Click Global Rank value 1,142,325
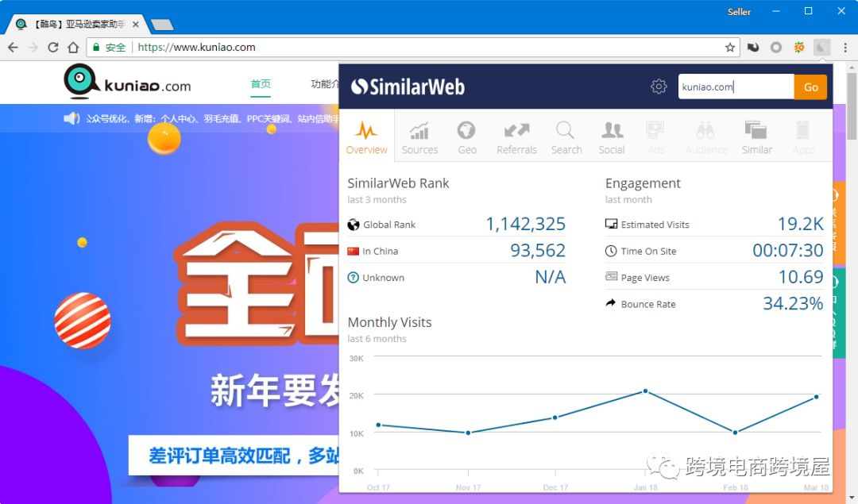Image resolution: width=858 pixels, height=504 pixels. (525, 224)
